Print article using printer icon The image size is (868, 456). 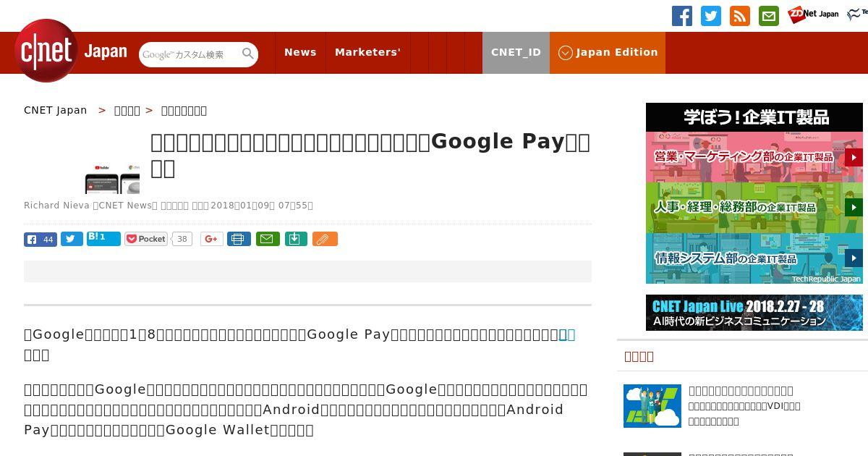click(239, 239)
